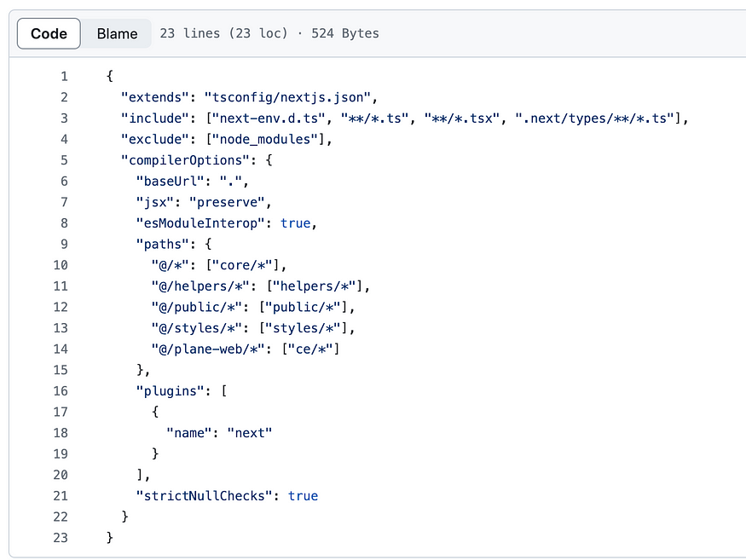
Task: Click the "include" key
Action: 155,118
